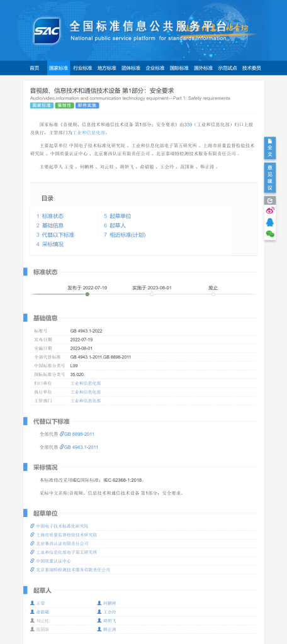Click person icon next to 范国新
287x644 pixels.
(32, 629)
